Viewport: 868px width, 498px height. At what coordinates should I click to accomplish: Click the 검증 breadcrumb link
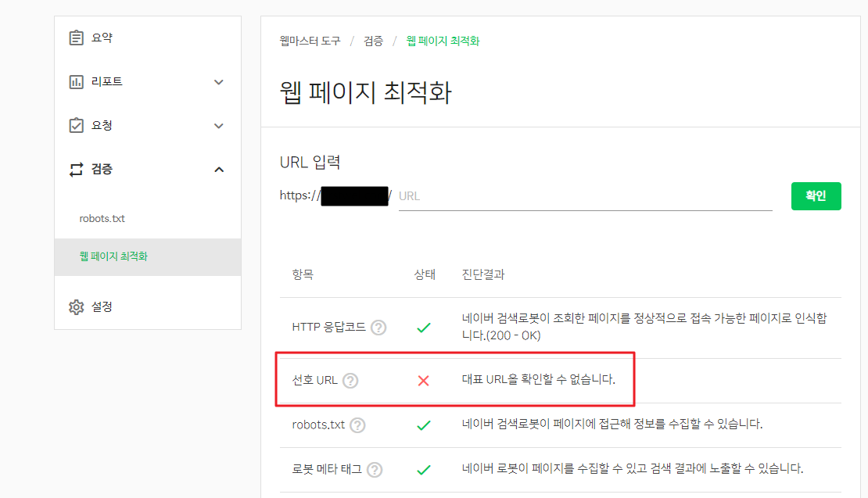click(373, 41)
